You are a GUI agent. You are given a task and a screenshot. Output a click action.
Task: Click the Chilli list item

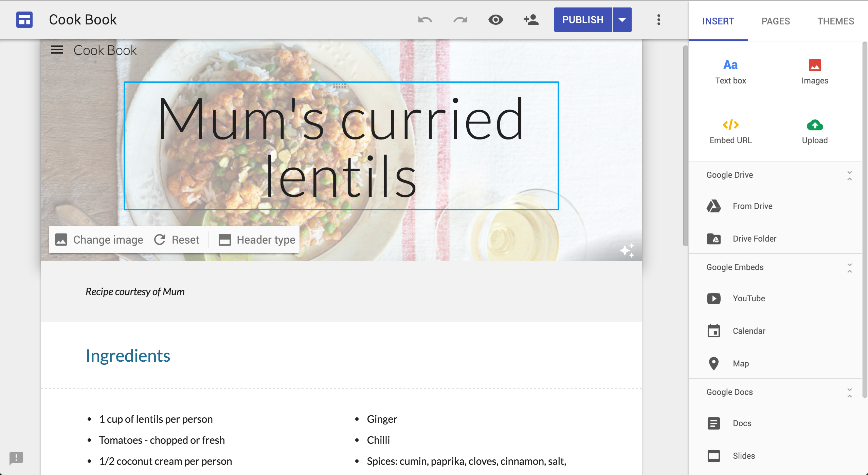378,440
